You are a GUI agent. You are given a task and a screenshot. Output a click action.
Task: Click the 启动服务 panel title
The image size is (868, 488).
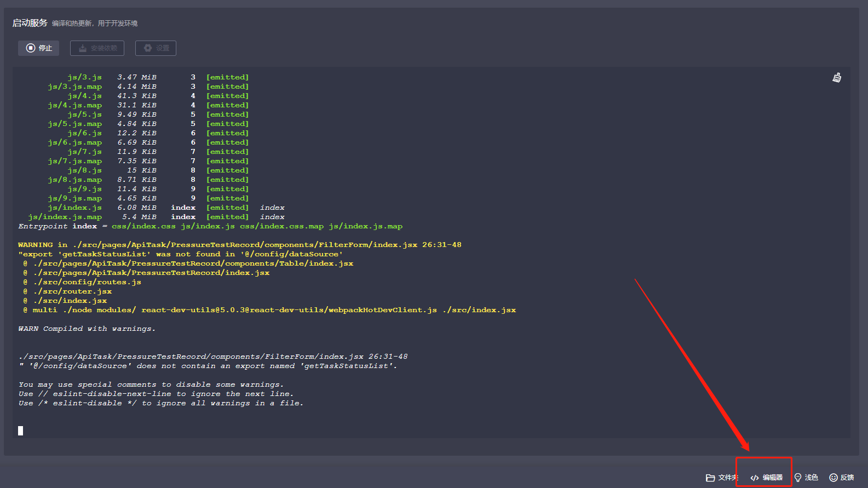click(x=30, y=23)
